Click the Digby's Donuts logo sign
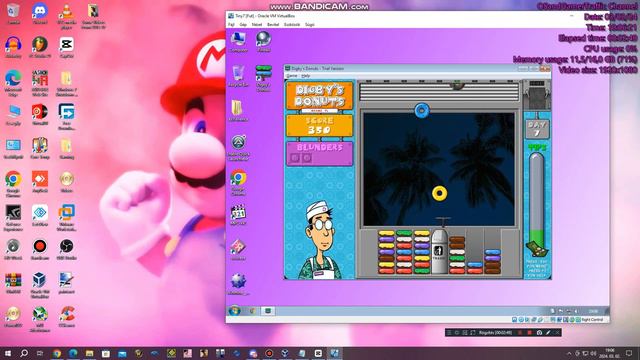640x360 pixels. coord(319,96)
